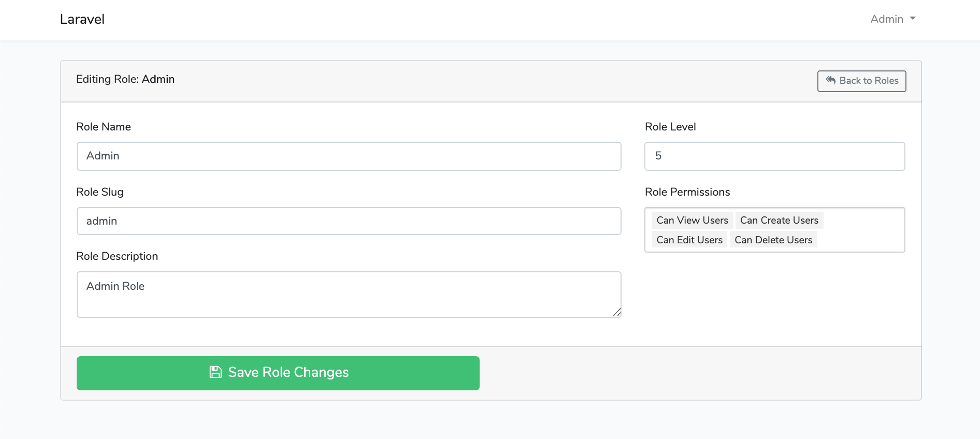Click the floppy disk save icon
The width and height of the screenshot is (980, 439).
216,372
